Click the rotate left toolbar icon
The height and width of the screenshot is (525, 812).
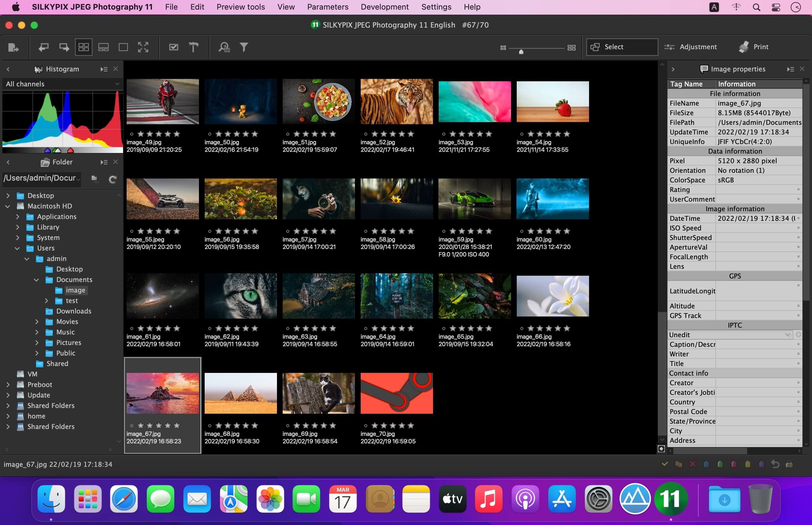point(43,47)
